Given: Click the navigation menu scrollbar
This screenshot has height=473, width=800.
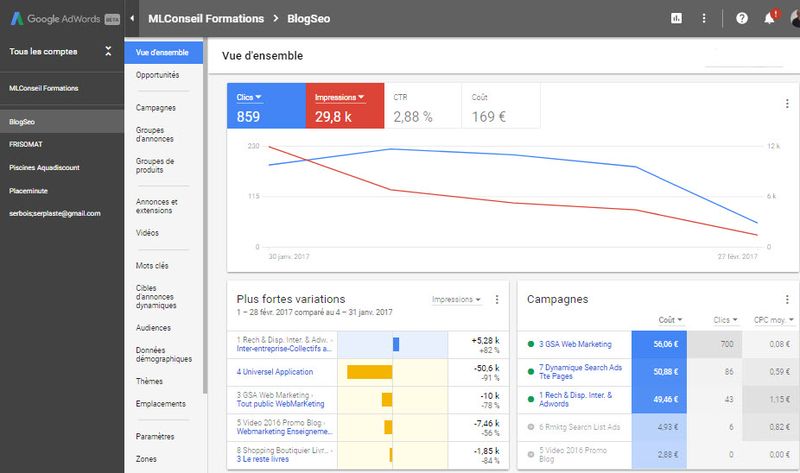Looking at the screenshot, I should 205,215.
